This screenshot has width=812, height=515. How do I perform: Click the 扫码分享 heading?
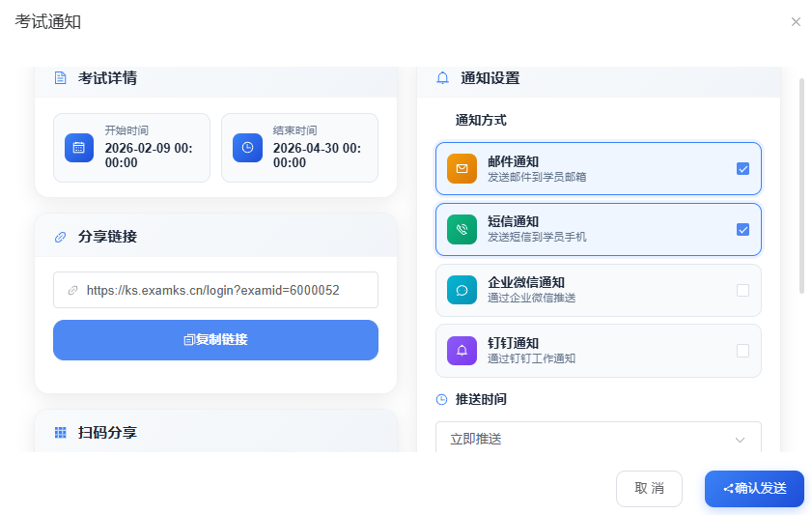107,433
